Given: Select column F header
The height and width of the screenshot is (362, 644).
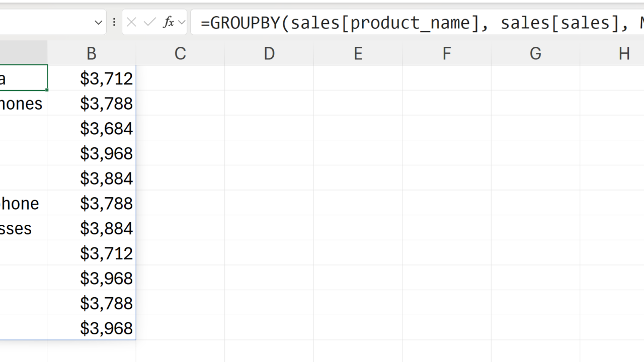Looking at the screenshot, I should [x=447, y=53].
